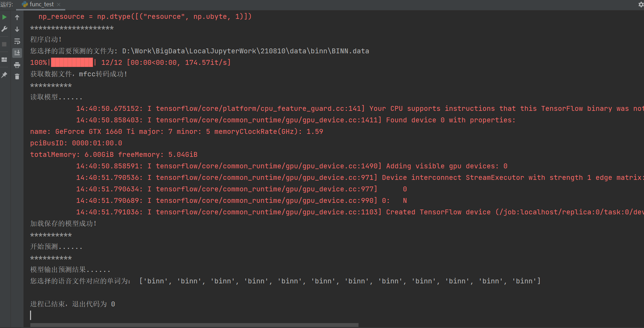Close the func_test tab
This screenshot has width=644, height=328.
point(59,5)
